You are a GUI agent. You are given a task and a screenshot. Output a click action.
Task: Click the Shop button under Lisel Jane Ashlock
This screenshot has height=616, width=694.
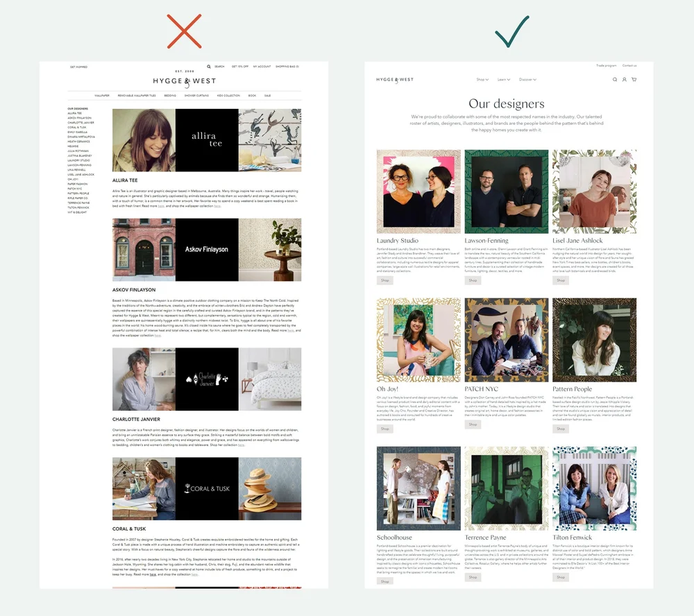(x=561, y=280)
